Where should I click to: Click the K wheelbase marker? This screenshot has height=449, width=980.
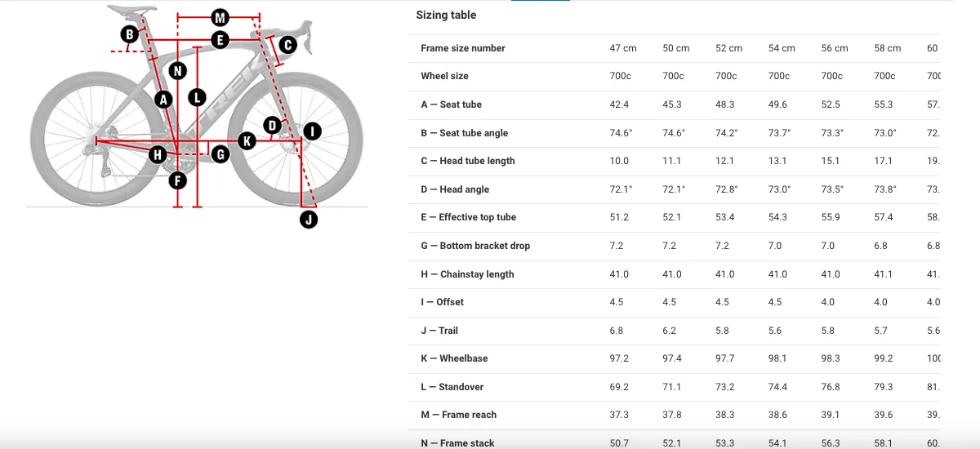coord(247,141)
